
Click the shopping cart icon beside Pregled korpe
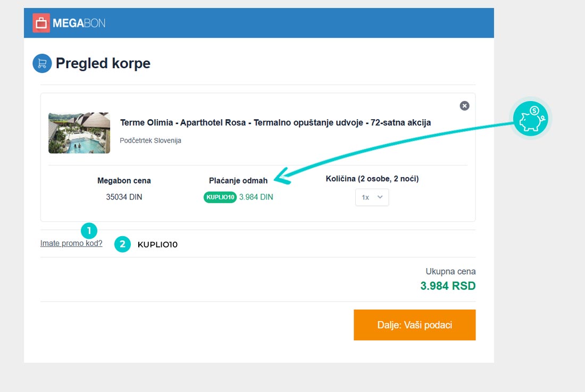(42, 63)
